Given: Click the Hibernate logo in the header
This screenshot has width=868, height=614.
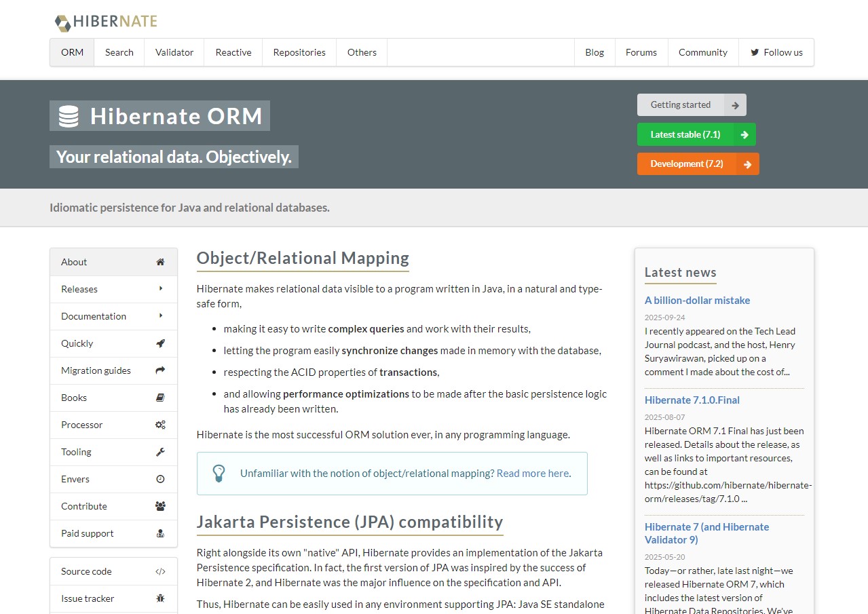Looking at the screenshot, I should [x=106, y=22].
